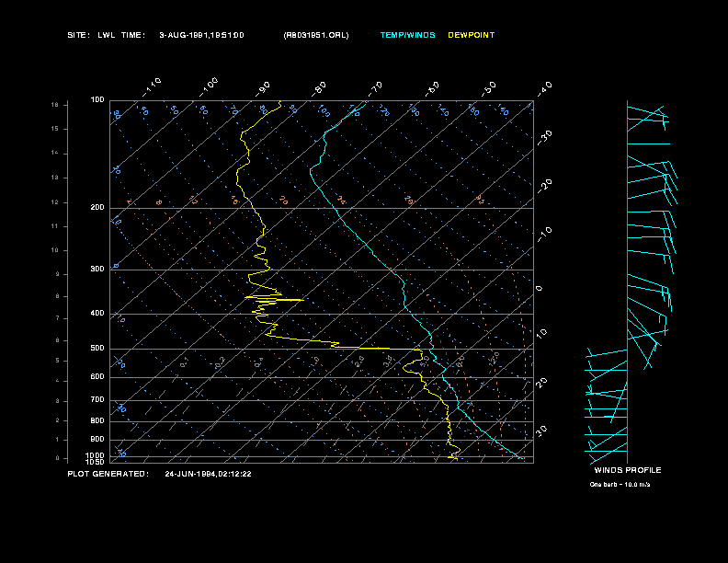This screenshot has width=728, height=563.
Task: Click the -110 temperature axis label
Action: 152,87
